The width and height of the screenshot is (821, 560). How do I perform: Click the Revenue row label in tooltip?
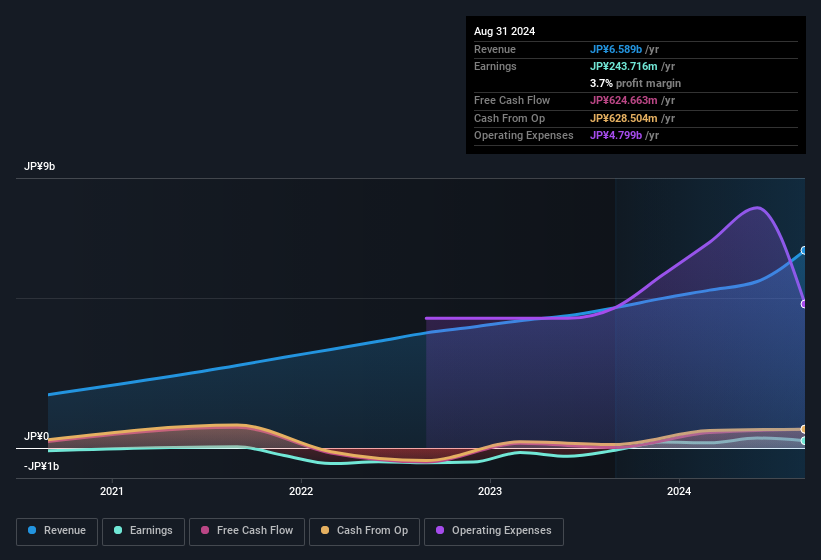(495, 49)
